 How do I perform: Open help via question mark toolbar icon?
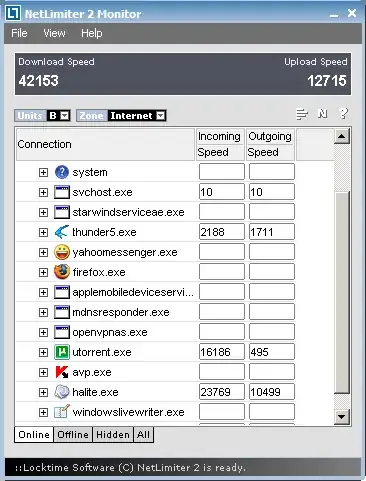343,114
